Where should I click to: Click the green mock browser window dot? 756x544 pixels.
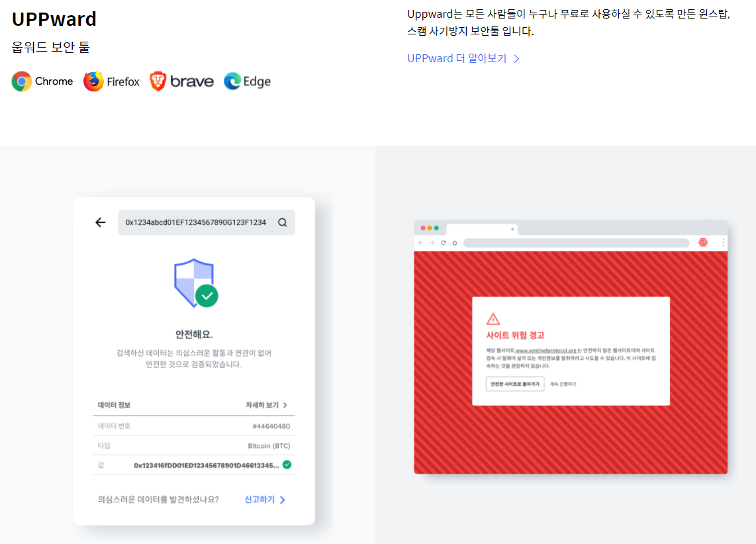[436, 228]
